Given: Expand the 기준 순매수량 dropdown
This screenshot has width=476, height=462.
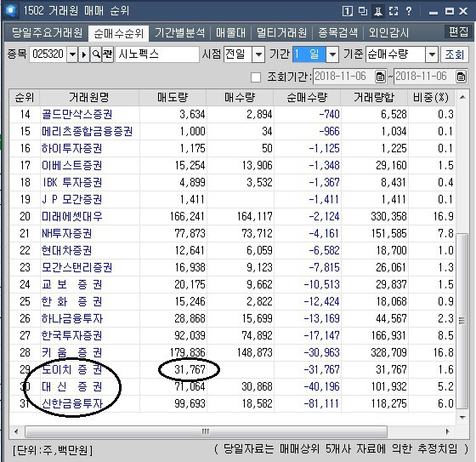Looking at the screenshot, I should click(432, 54).
